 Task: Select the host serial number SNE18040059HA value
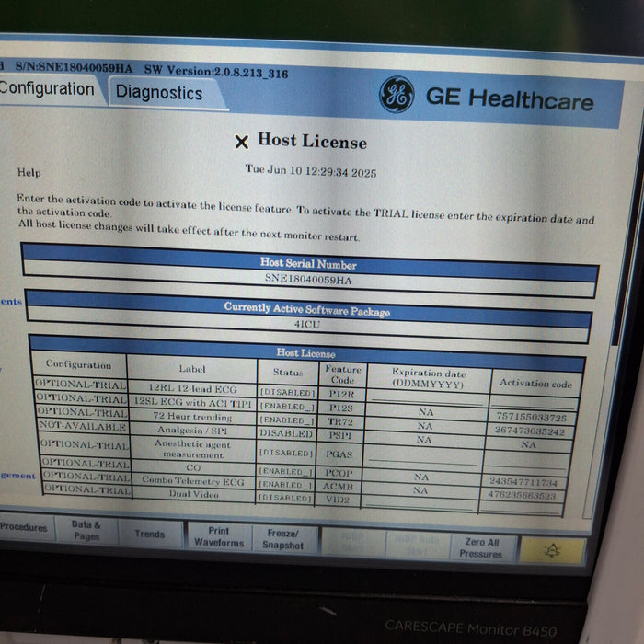tap(308, 280)
